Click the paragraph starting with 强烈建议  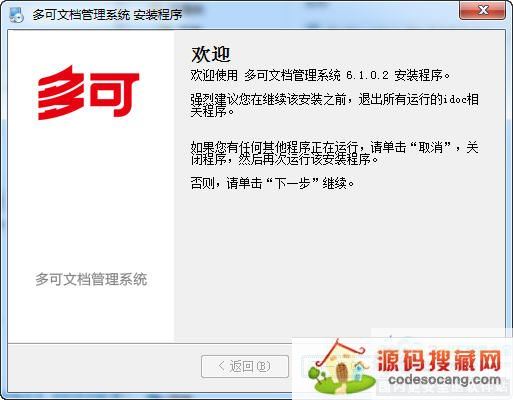(334, 105)
